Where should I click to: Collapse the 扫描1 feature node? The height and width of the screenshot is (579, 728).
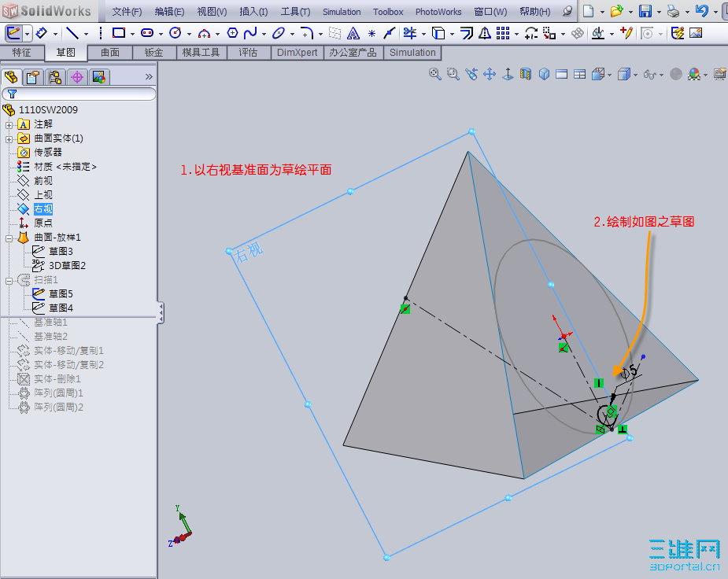coord(9,281)
